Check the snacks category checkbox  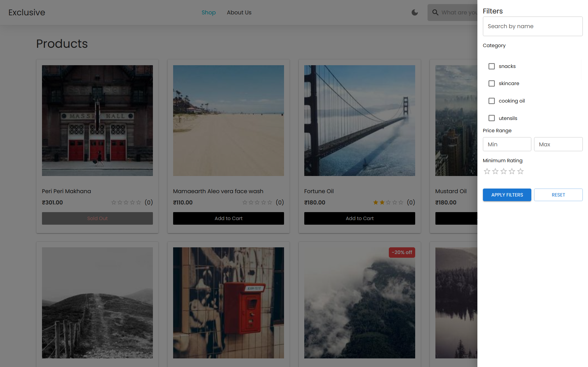point(491,66)
